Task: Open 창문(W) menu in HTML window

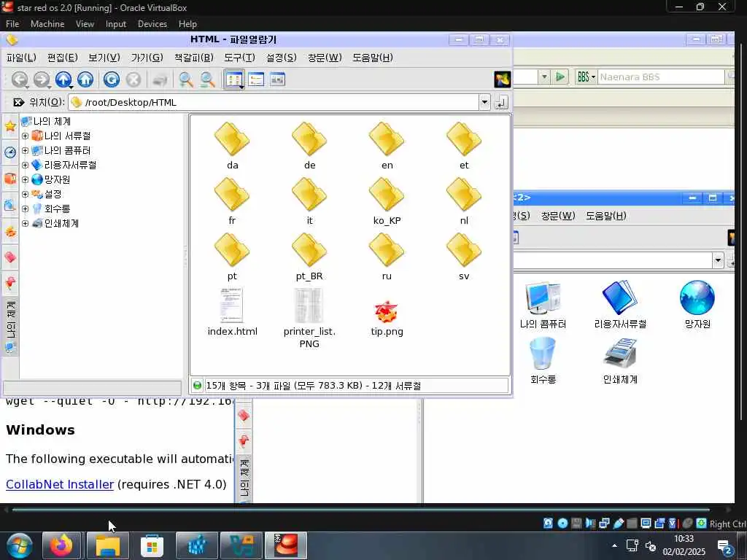Action: click(x=325, y=58)
